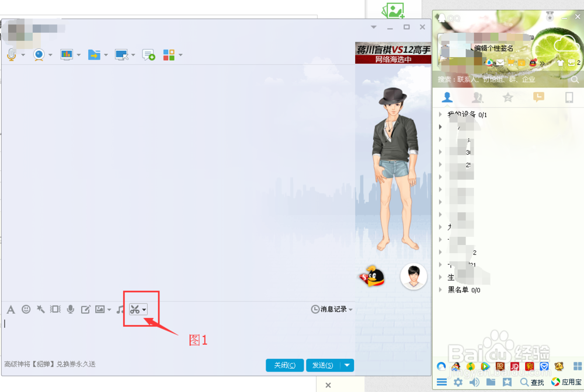Expand the screenshot scissors dropdown arrow
The width and height of the screenshot is (584, 392).
144,309
